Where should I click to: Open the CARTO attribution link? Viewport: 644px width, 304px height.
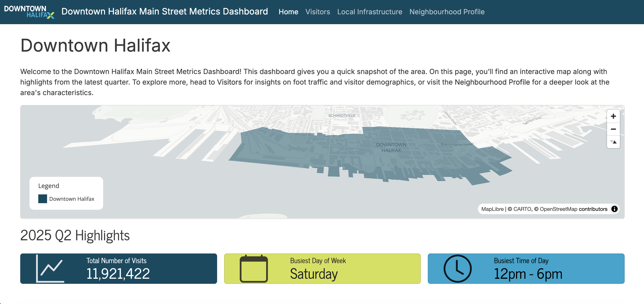[522, 209]
